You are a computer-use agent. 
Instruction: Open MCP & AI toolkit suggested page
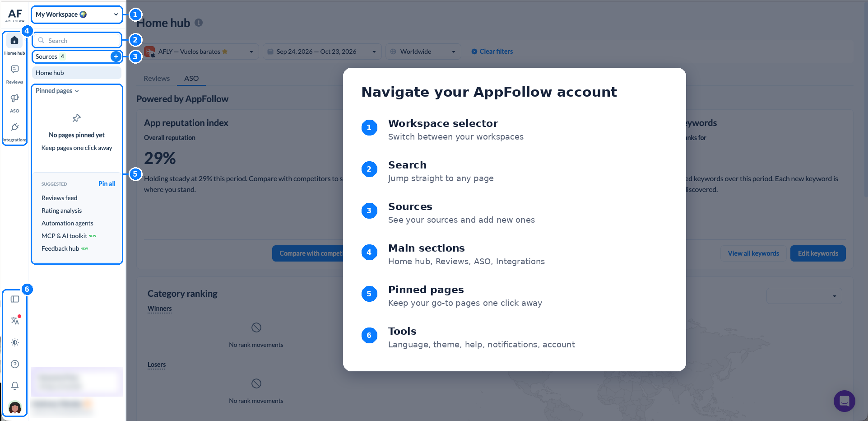pyautogui.click(x=64, y=236)
